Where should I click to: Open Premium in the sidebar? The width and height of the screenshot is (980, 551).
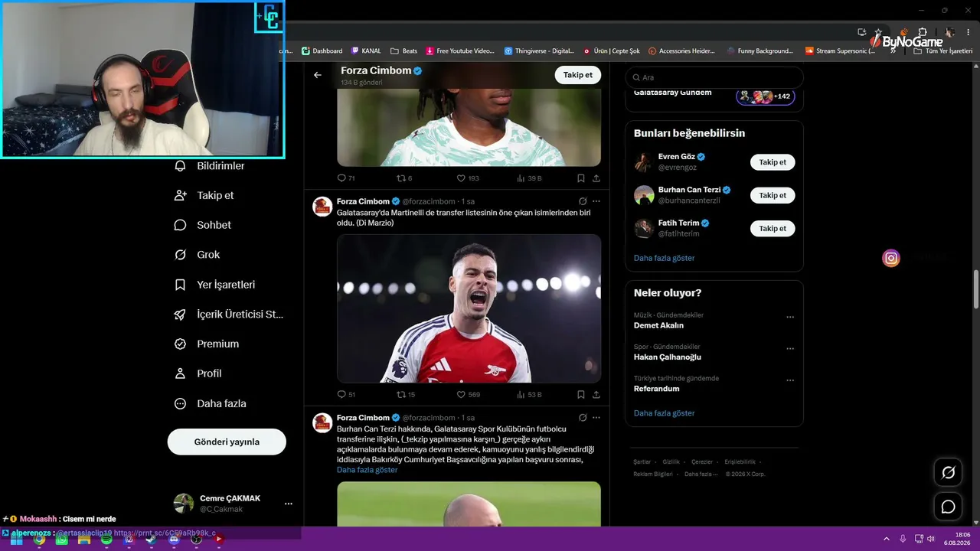point(207,344)
